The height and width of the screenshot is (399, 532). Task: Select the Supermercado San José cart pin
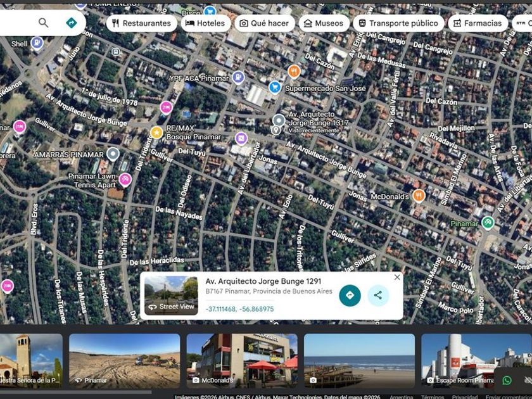(x=275, y=87)
